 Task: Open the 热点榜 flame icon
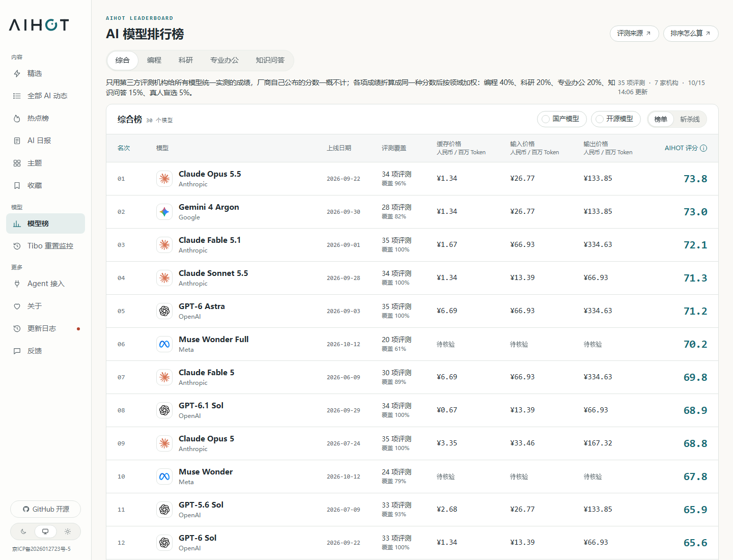(x=17, y=118)
